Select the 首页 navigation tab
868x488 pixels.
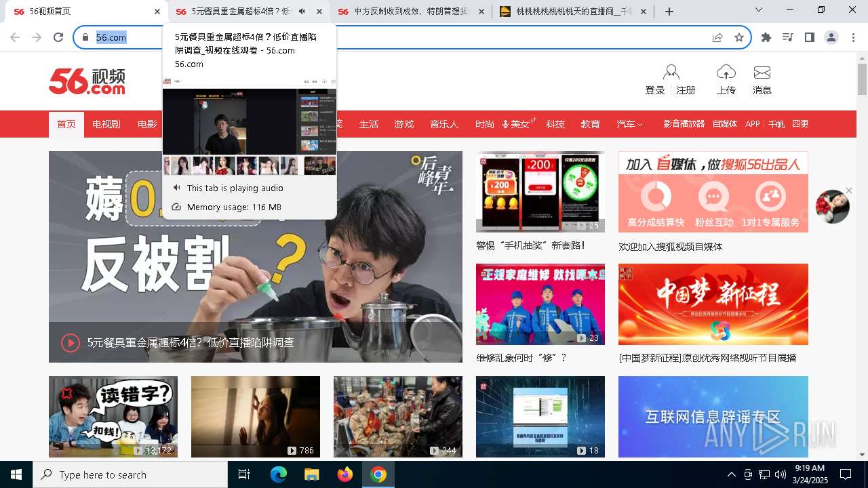pos(66,124)
